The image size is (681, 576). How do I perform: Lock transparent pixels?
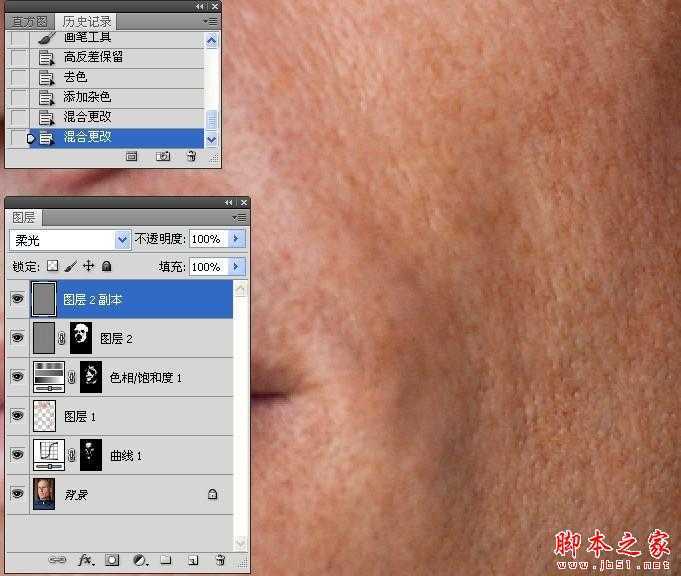pyautogui.click(x=53, y=265)
